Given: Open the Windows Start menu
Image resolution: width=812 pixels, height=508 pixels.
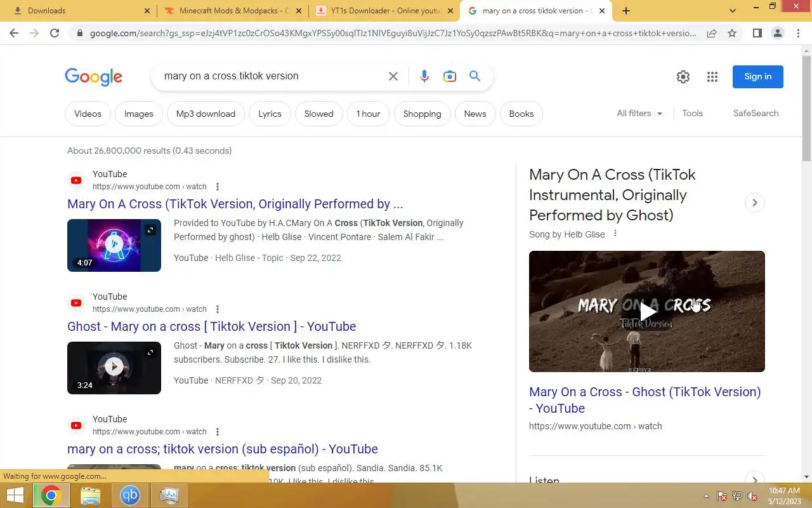Looking at the screenshot, I should [15, 495].
